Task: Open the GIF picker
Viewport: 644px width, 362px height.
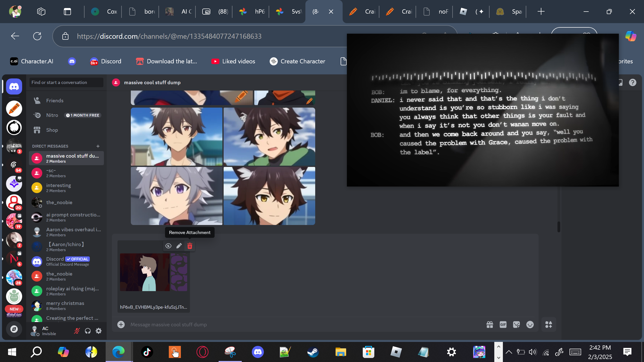Action: (x=503, y=325)
